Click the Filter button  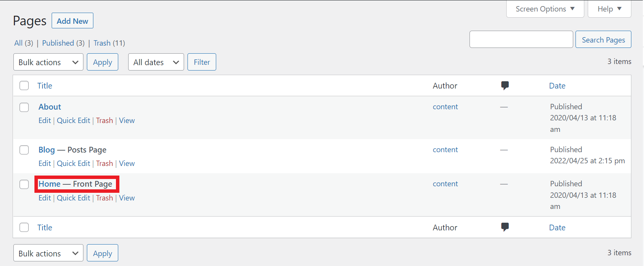[x=202, y=62]
